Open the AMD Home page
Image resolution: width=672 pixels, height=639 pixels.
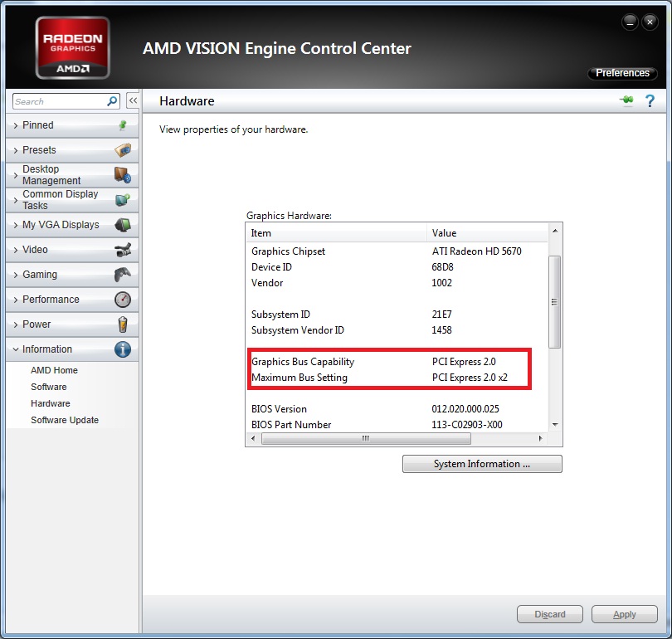54,370
